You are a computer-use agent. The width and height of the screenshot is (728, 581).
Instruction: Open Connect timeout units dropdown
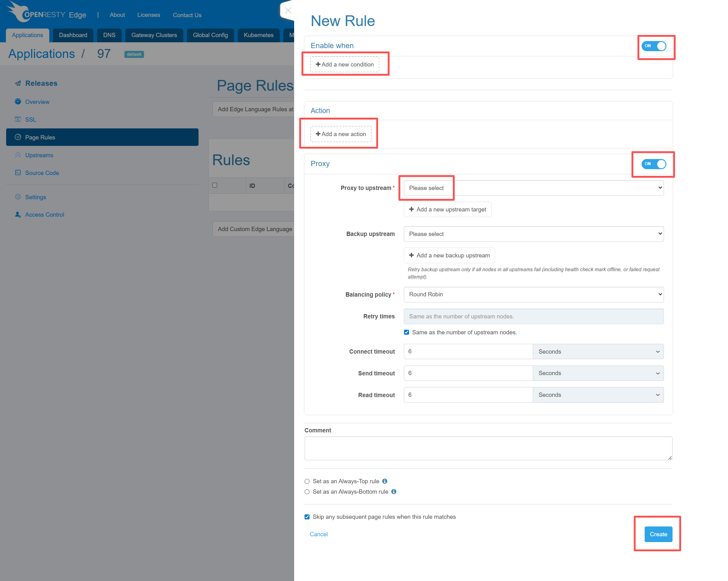(598, 351)
